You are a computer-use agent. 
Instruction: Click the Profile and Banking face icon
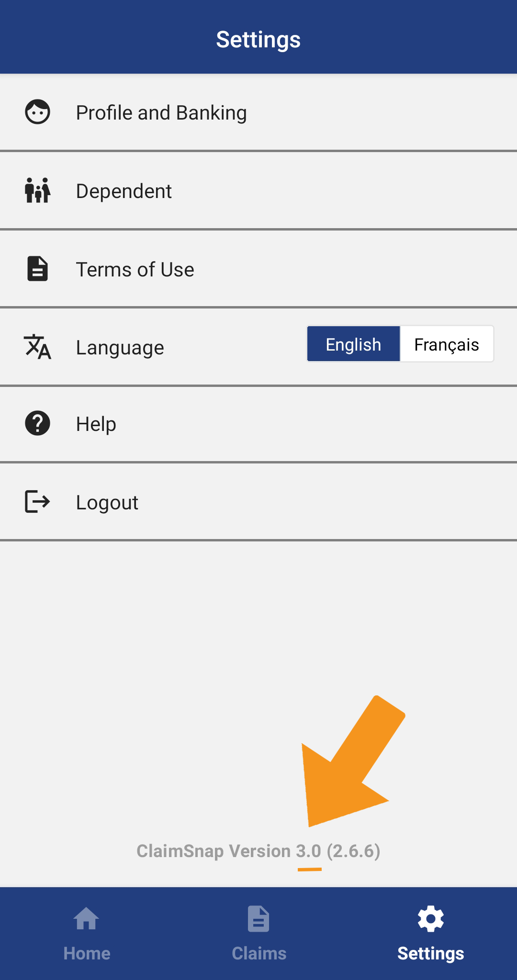[x=37, y=112]
